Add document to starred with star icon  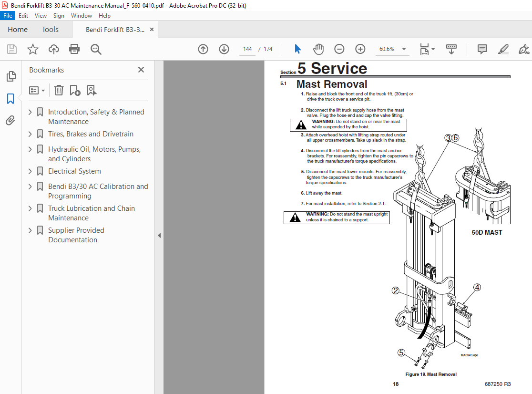(33, 49)
